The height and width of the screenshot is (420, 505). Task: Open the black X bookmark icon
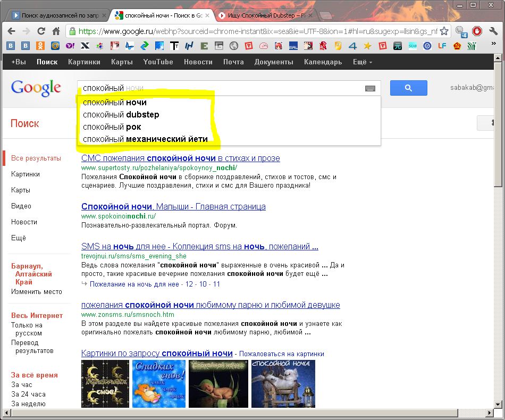click(x=85, y=46)
